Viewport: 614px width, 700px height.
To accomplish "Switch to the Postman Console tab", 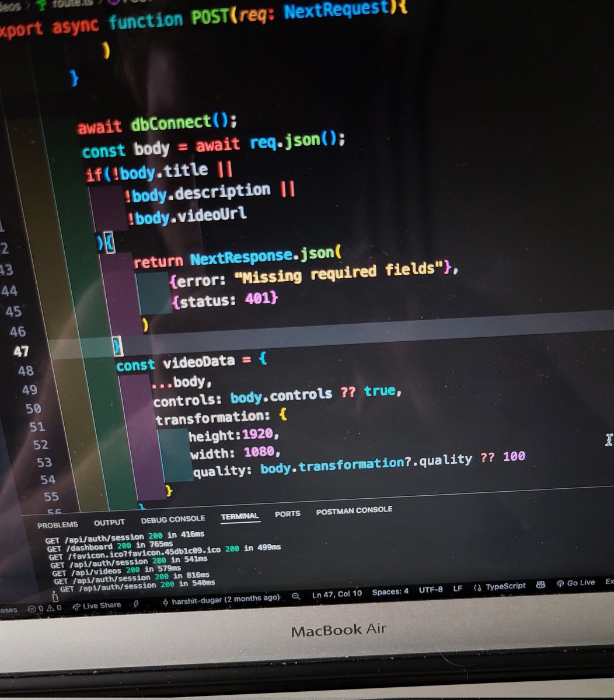I will (354, 510).
